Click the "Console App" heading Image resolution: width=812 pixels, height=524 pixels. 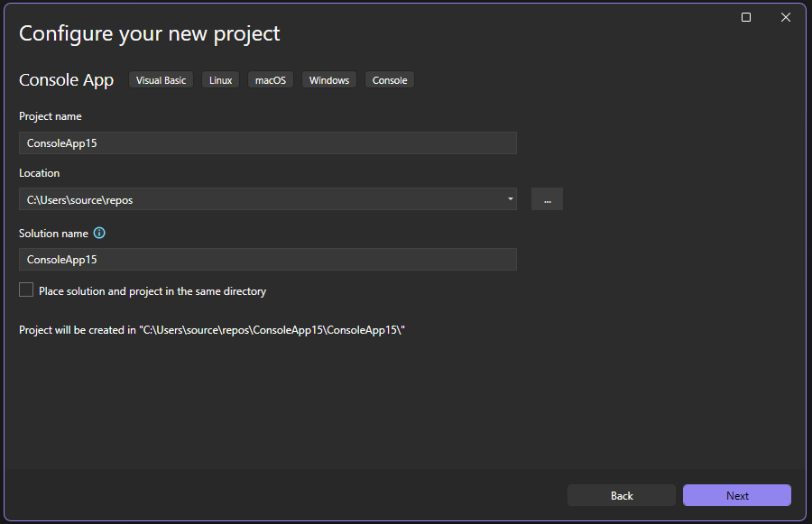click(x=66, y=79)
